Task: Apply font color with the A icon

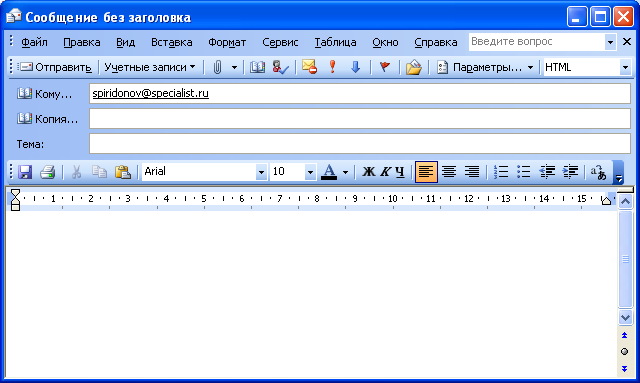Action: tap(329, 172)
